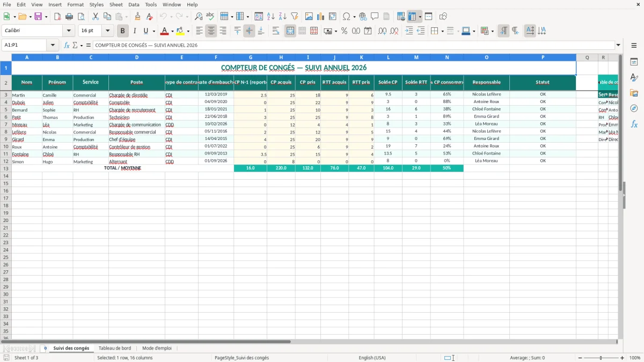This screenshot has height=362, width=644.
Task: Toggle Align Right
Action: (x=223, y=31)
